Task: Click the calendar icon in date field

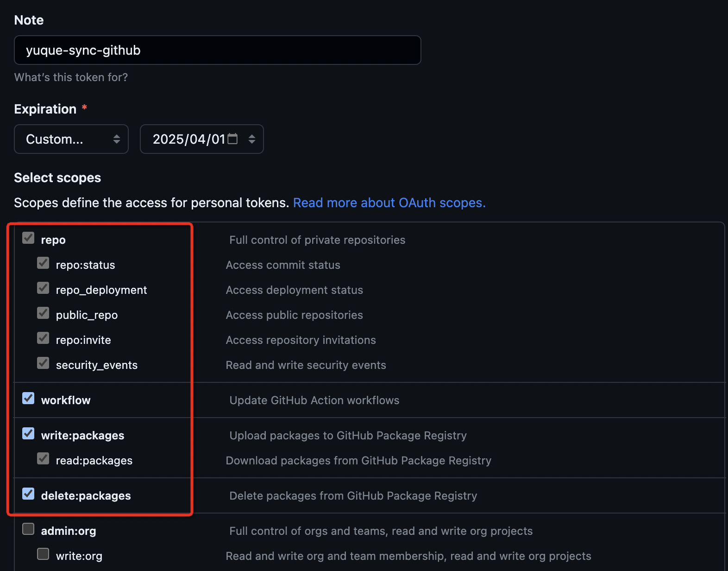Action: pos(232,139)
